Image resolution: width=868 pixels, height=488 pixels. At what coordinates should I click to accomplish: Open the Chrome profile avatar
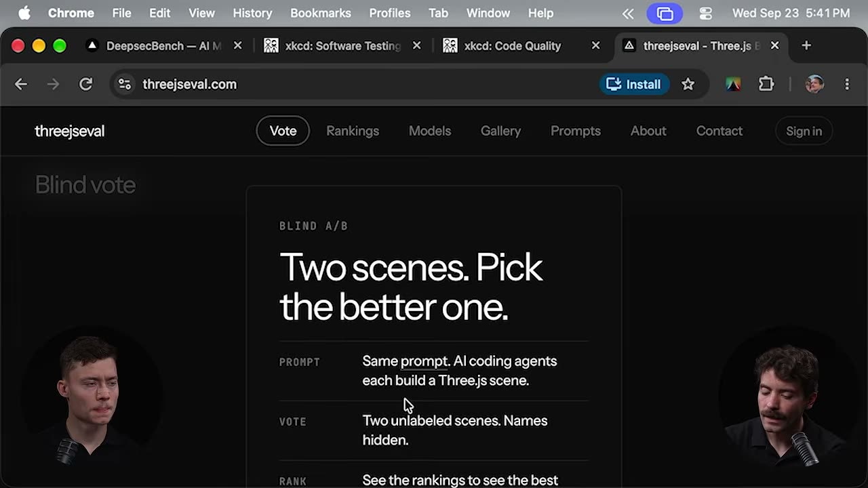pos(814,84)
